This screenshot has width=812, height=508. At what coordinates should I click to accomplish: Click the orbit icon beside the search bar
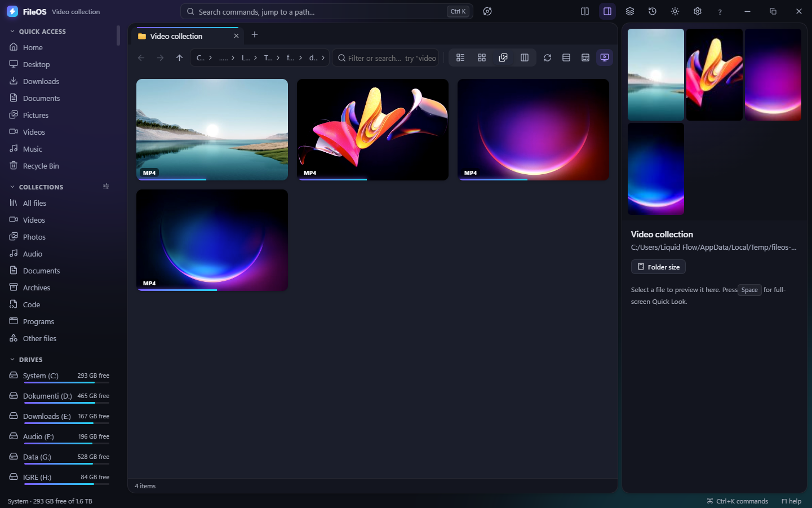487,11
